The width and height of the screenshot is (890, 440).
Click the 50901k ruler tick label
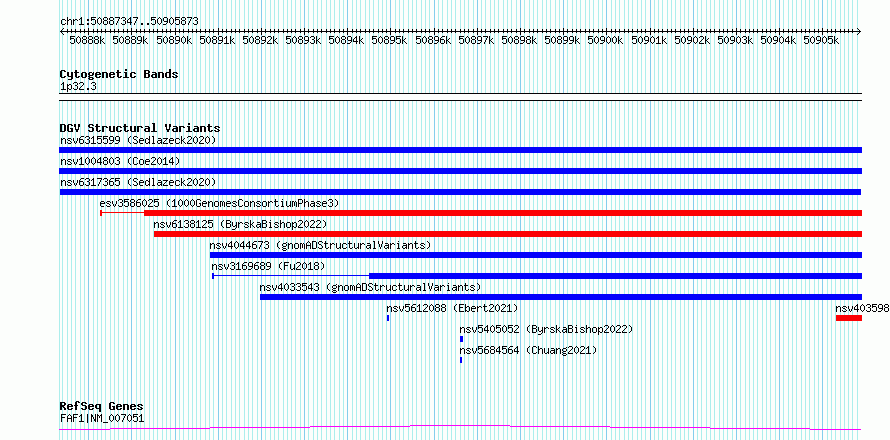pyautogui.click(x=649, y=40)
